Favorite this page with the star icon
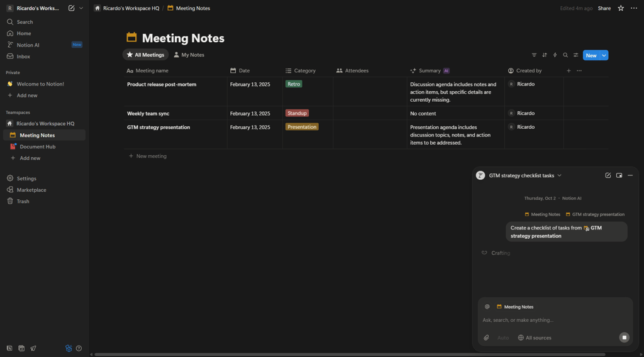The image size is (644, 357). coord(621,8)
